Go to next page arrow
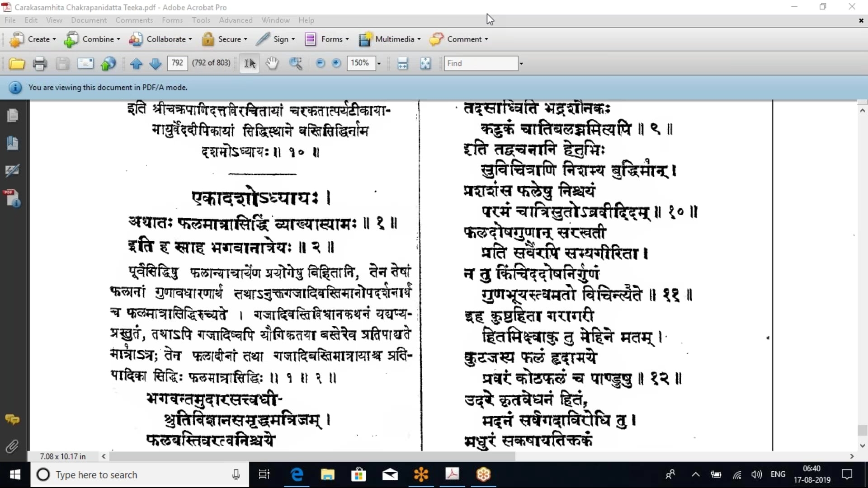Image resolution: width=868 pixels, height=488 pixels. point(155,64)
